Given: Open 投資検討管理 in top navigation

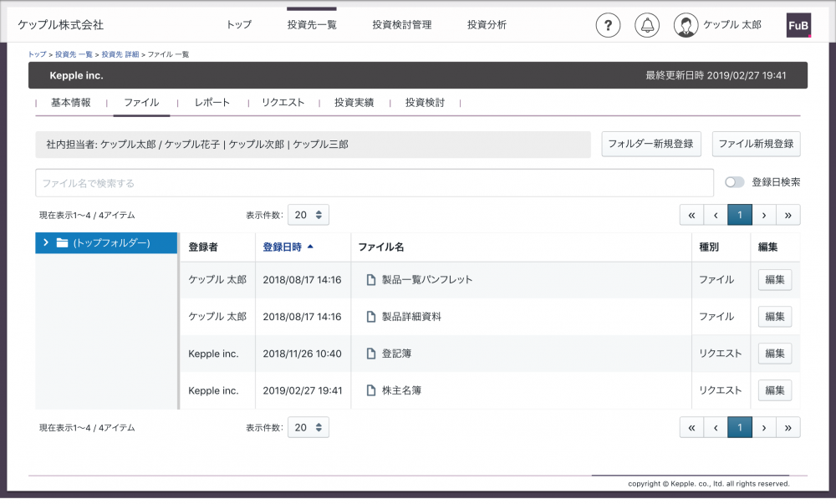Looking at the screenshot, I should pos(402,25).
